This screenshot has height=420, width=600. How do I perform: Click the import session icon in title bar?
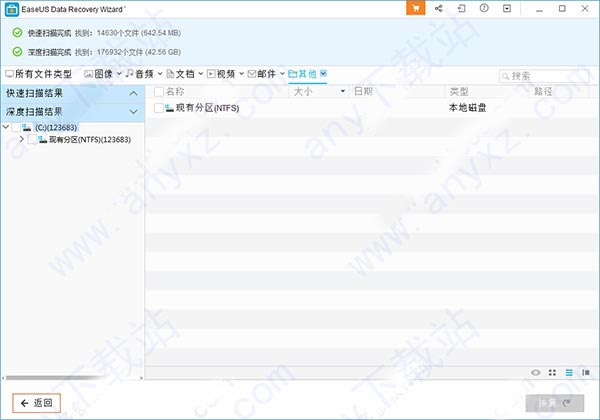(461, 8)
